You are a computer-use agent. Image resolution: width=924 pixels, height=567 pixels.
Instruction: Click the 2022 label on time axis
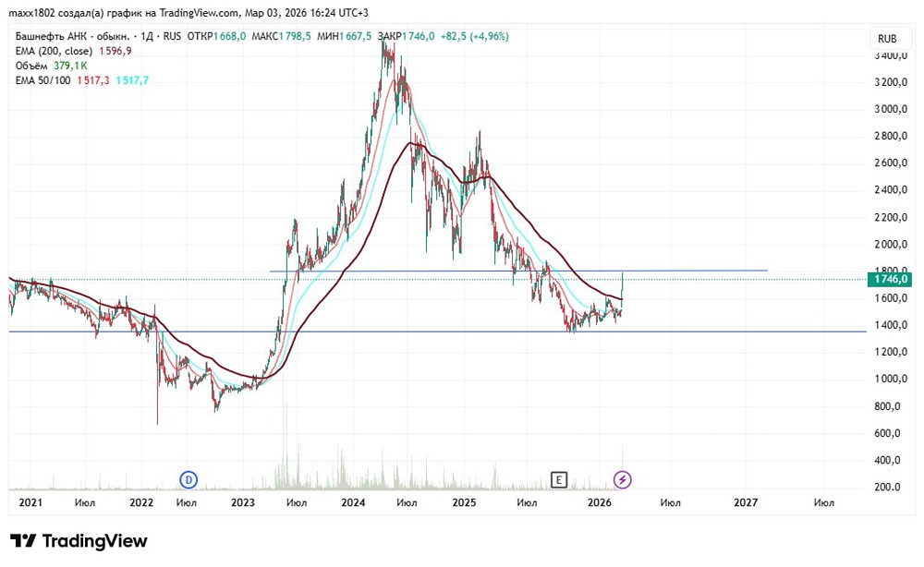[x=141, y=502]
